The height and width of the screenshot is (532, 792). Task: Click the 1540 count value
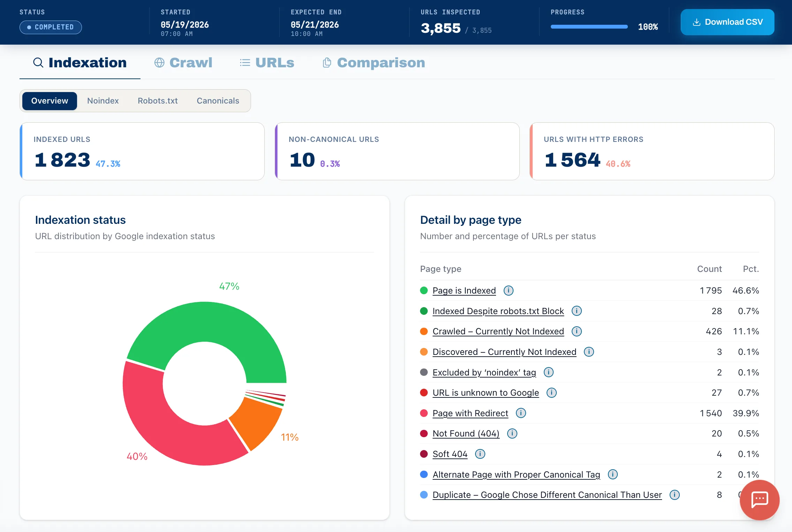click(x=711, y=413)
